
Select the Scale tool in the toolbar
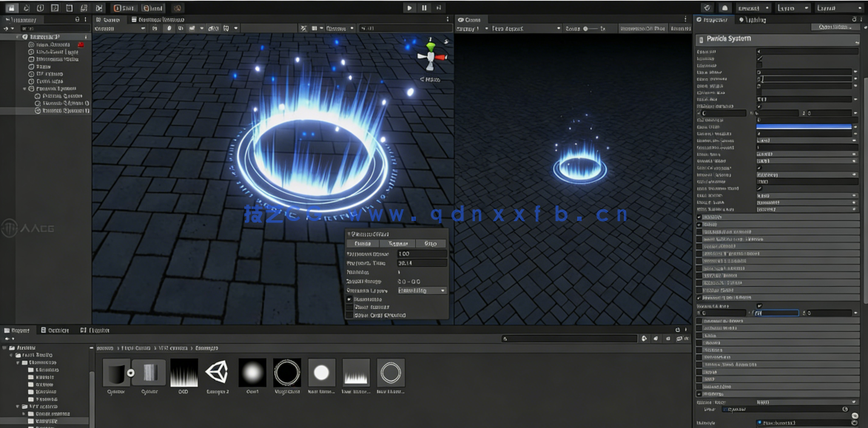pos(54,7)
